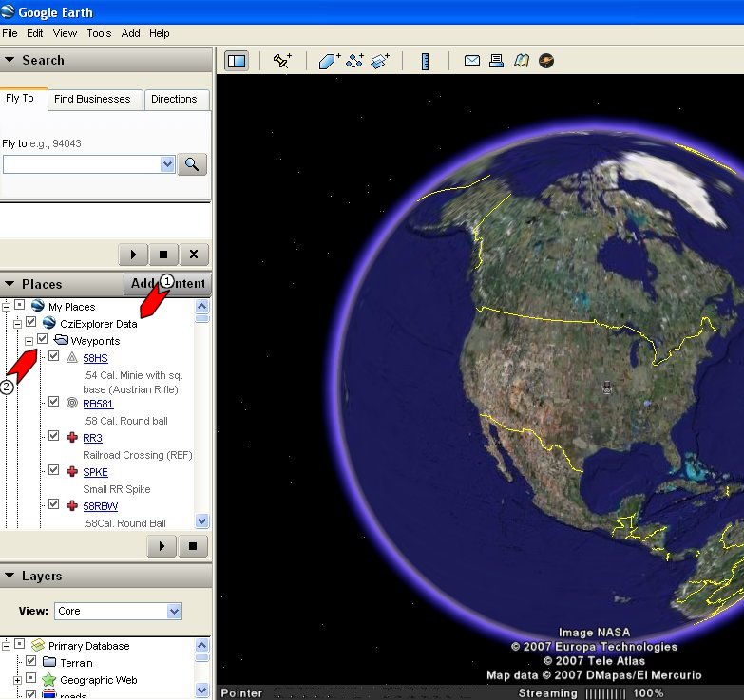
Task: Uncheck the SPKE waypoint checkbox
Action: pyautogui.click(x=53, y=470)
